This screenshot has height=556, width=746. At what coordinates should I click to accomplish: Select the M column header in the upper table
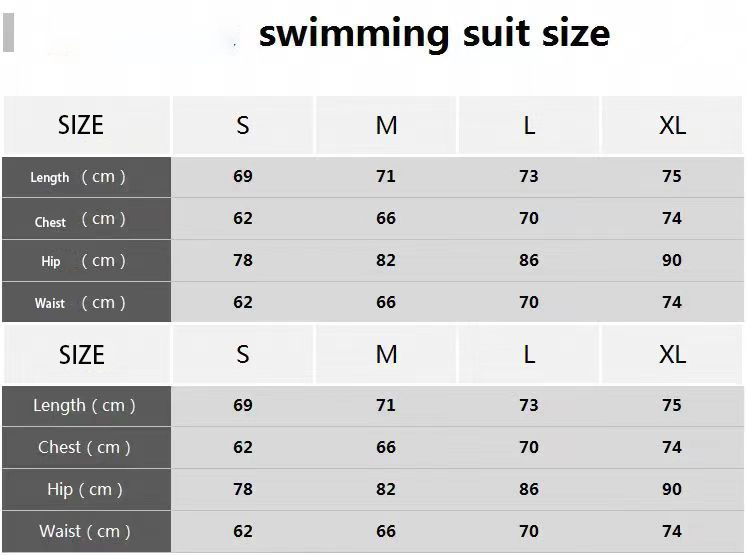coord(386,125)
